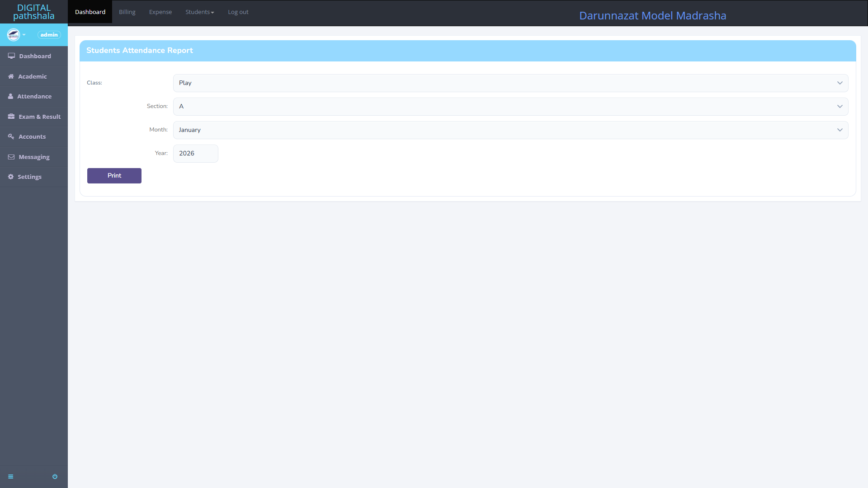Click the Dashboard monitor icon in sidebar

coord(11,56)
